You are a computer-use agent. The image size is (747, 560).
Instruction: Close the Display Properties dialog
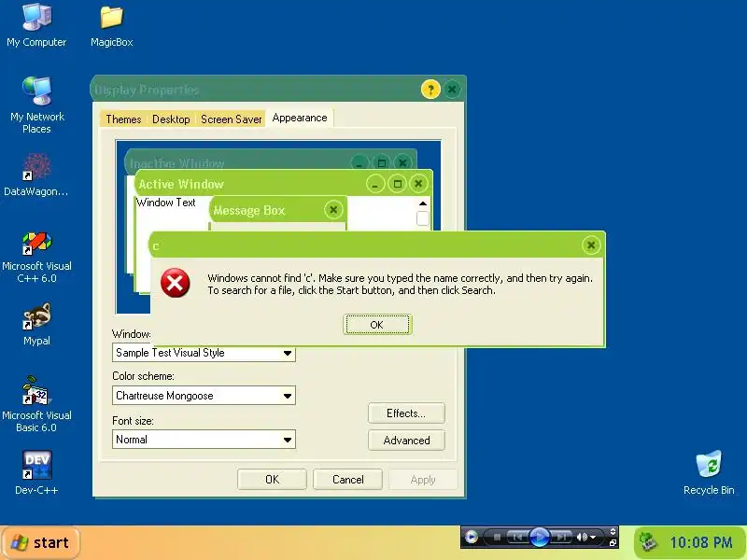pos(452,89)
